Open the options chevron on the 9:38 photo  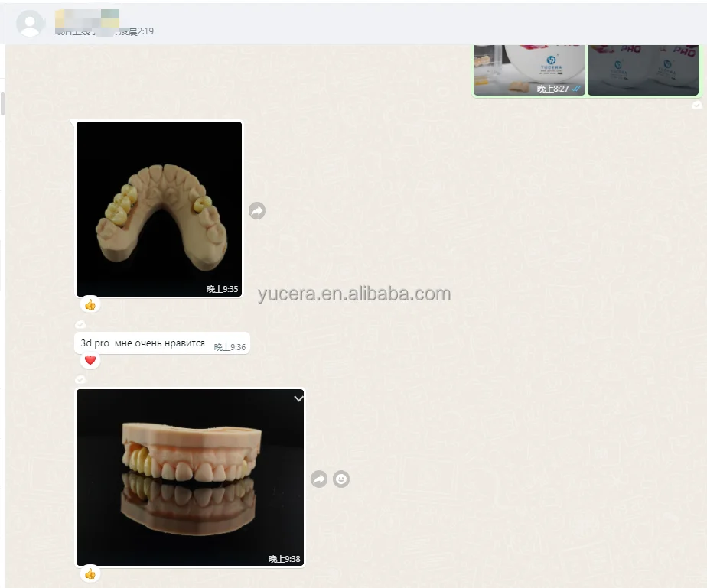pos(298,398)
